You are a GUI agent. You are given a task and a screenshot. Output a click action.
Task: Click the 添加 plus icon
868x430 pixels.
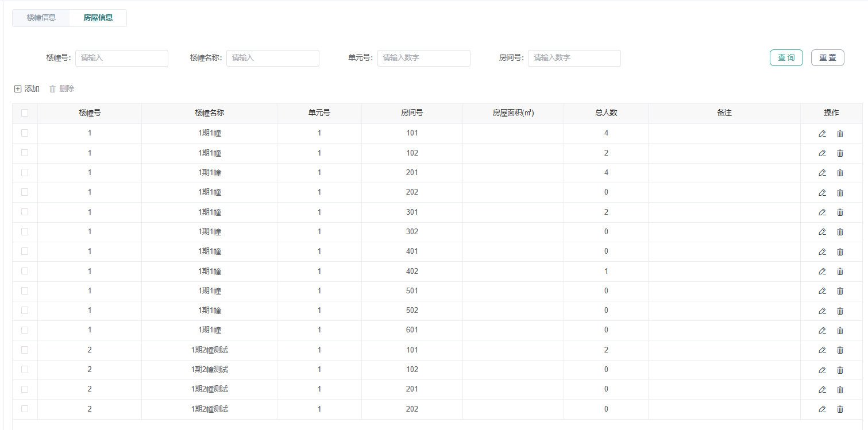click(x=18, y=89)
